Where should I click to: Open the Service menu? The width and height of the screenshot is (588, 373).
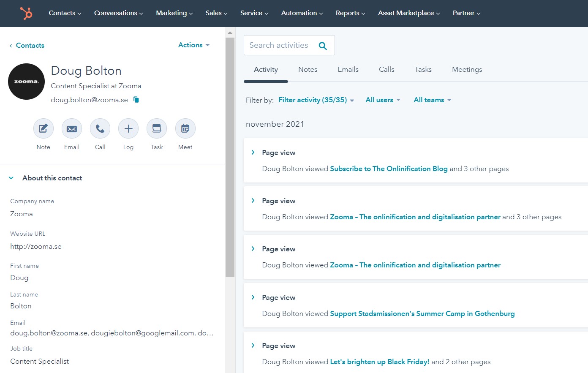tap(254, 13)
